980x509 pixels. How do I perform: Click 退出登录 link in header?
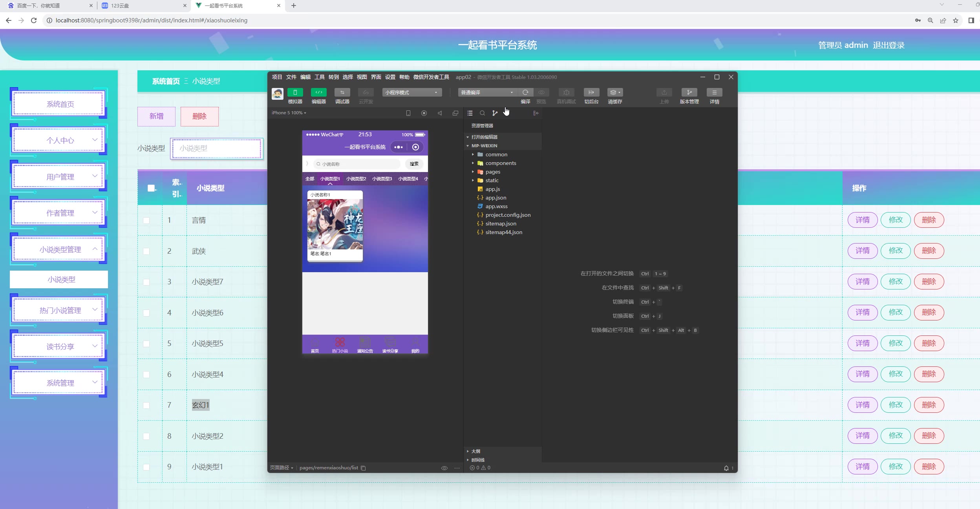click(x=889, y=45)
